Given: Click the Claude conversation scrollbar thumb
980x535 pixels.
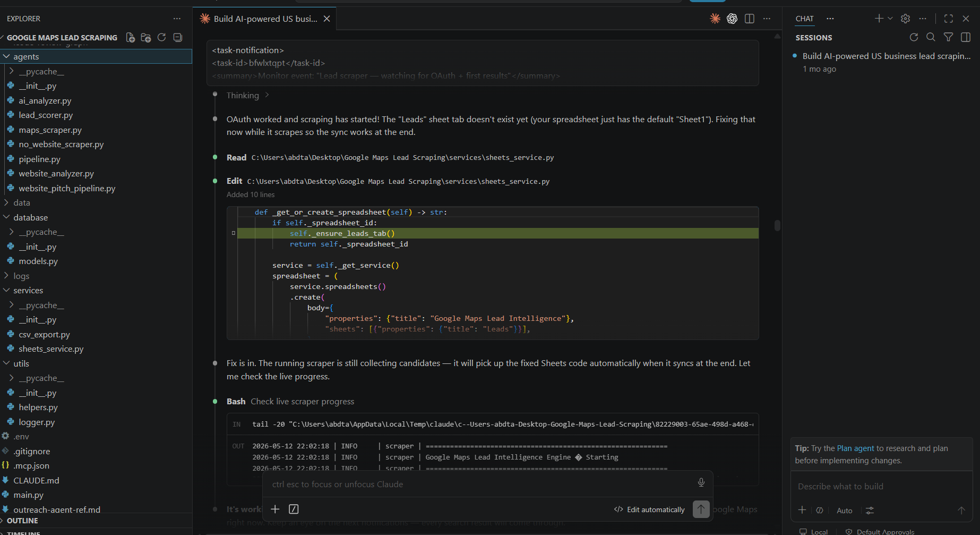Looking at the screenshot, I should click(777, 225).
